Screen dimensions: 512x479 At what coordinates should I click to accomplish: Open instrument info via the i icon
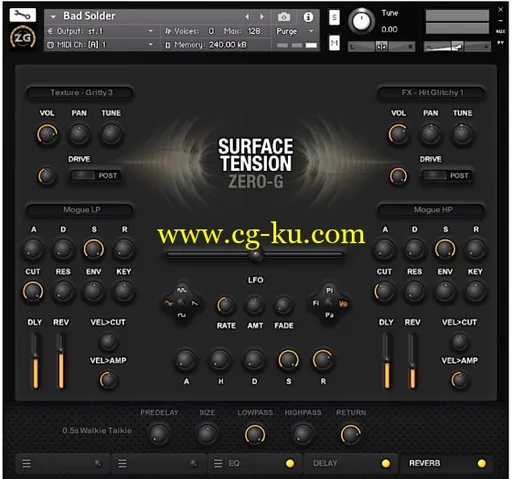[308, 17]
